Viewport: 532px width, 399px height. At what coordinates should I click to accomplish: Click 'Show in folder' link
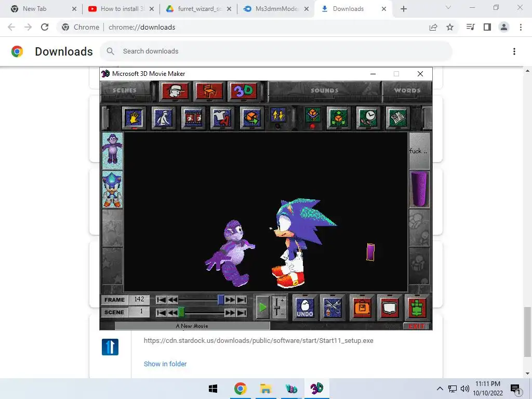[x=165, y=364]
